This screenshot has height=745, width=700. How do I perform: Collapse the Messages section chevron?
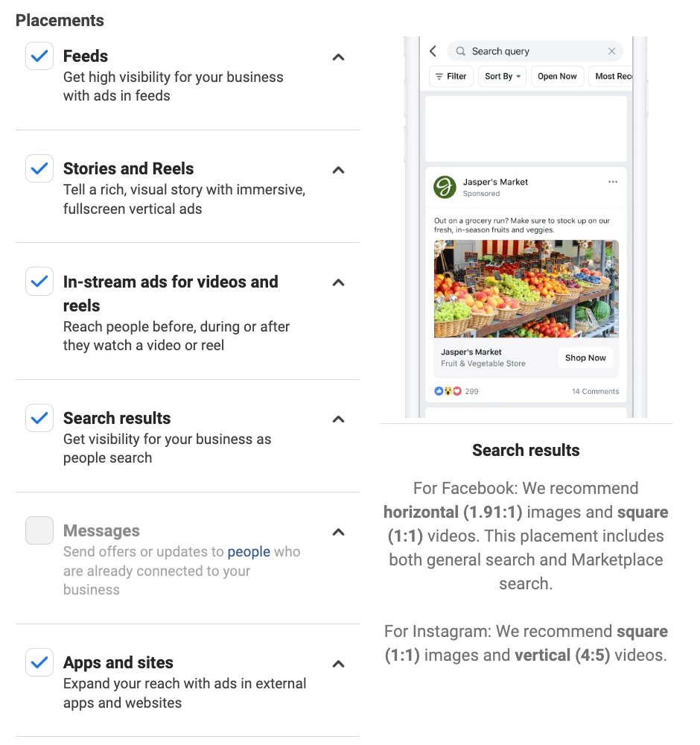click(x=338, y=532)
